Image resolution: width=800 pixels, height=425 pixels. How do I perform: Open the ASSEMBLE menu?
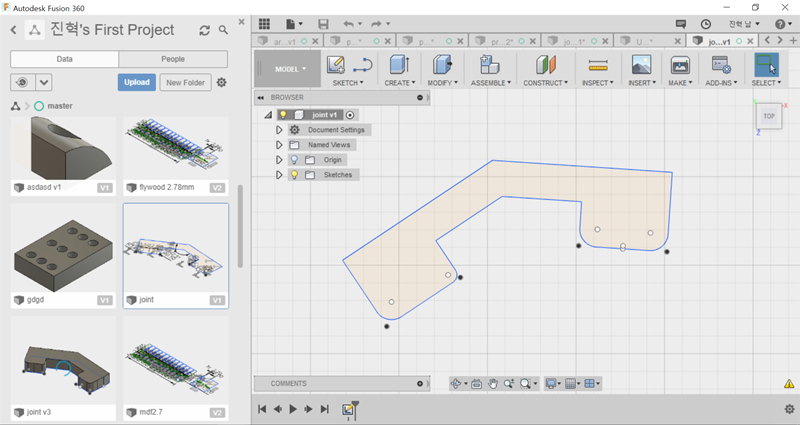490,83
